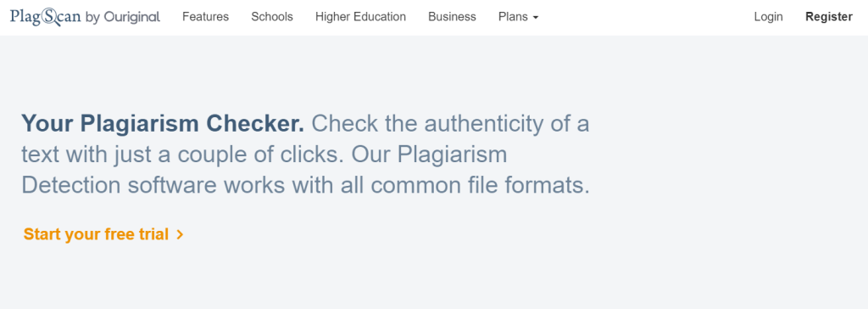Click the magnifying glass S in the logo
The image size is (868, 309).
[x=50, y=18]
